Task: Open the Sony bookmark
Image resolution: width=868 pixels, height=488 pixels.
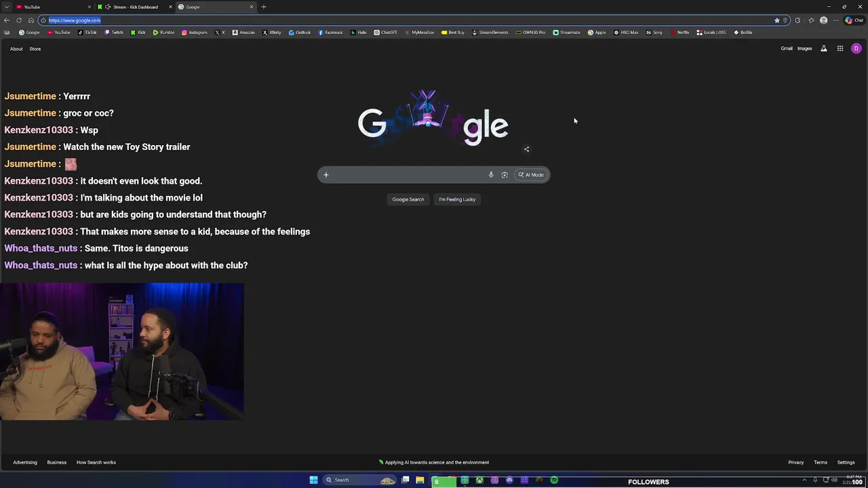Action: tap(654, 33)
